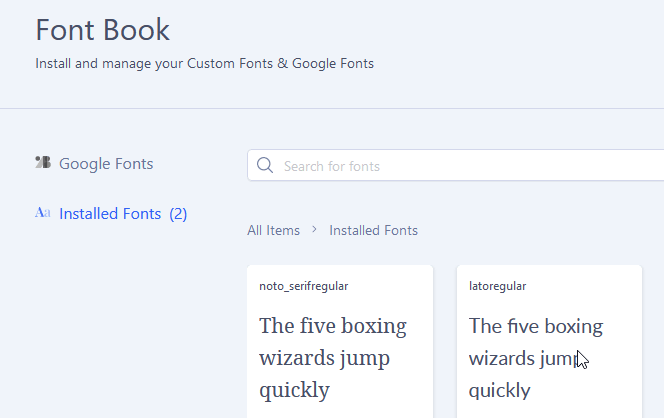Click the Installed Fonts breadcrumb entry
The width and height of the screenshot is (664, 418).
pos(373,230)
